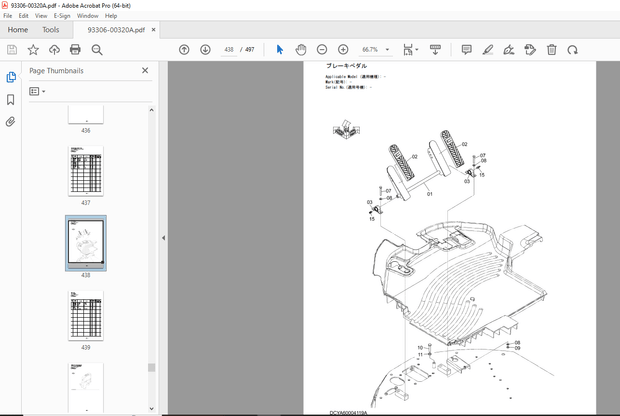Viewport: 620px width, 416px height.
Task: Click the stamp tool icon
Action: pyautogui.click(x=530, y=49)
